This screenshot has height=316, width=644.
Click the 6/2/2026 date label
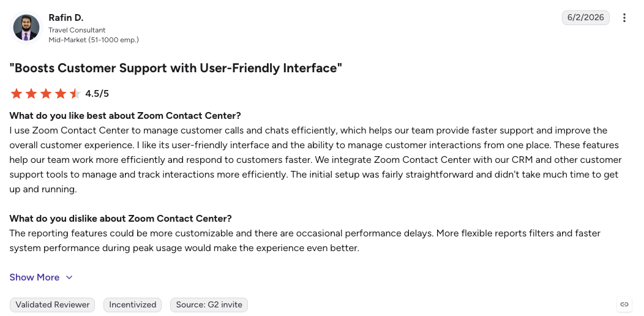[x=586, y=18]
